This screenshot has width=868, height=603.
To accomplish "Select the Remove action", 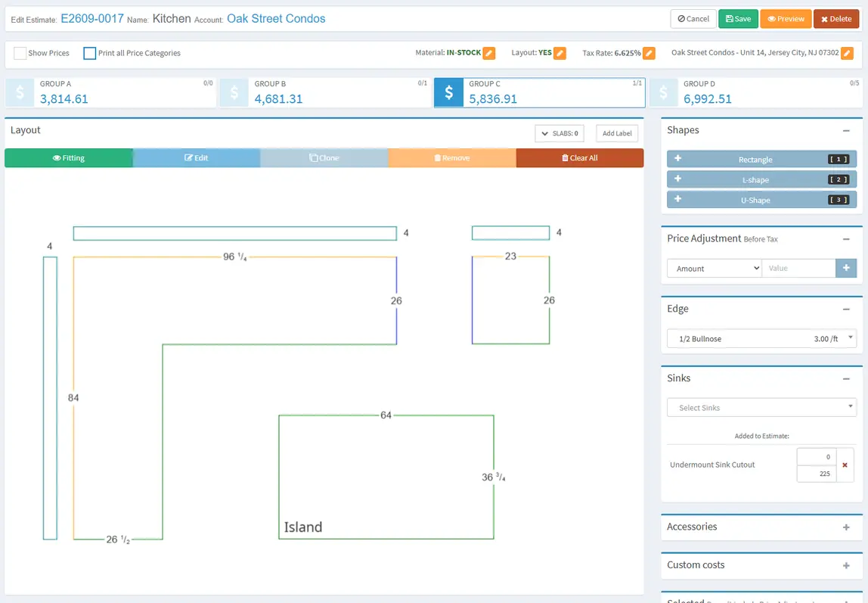I will (x=452, y=158).
